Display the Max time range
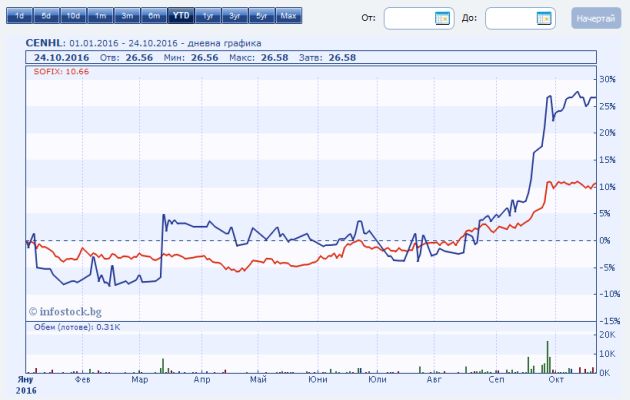630x400 pixels. pos(288,16)
